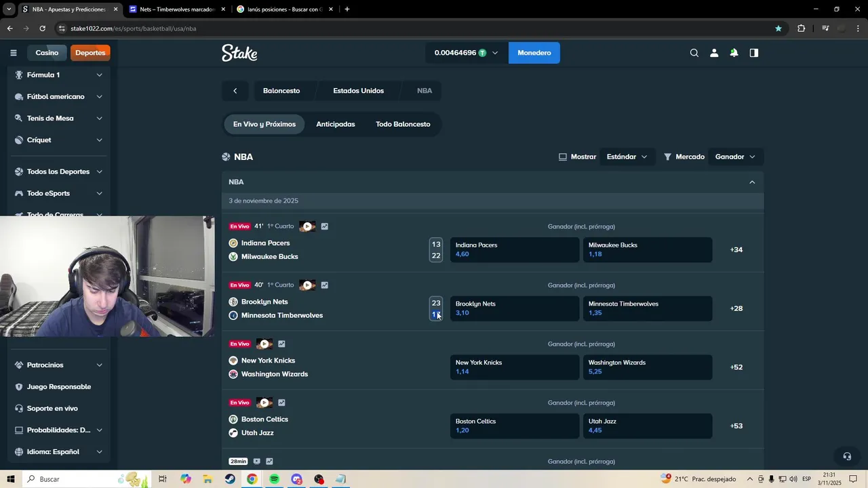The width and height of the screenshot is (868, 488).
Task: Switch to Nets – Timberwolves browser tab
Action: pyautogui.click(x=176, y=9)
